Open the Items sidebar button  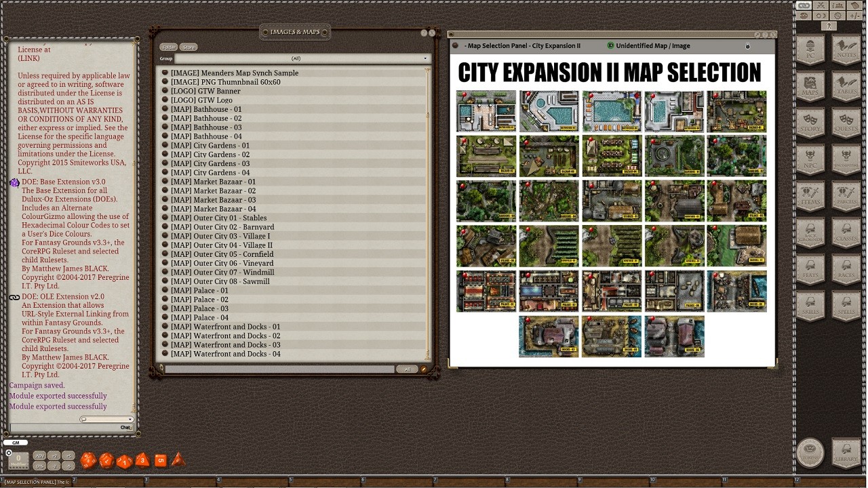coord(810,197)
